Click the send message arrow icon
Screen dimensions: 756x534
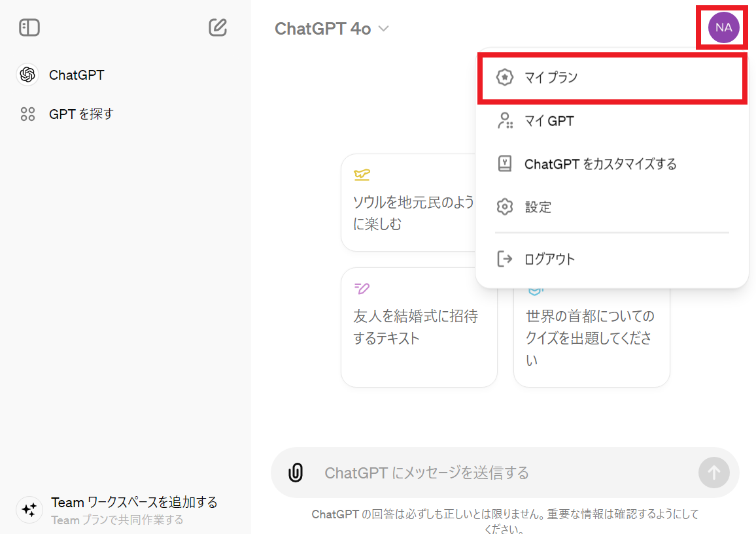click(713, 472)
